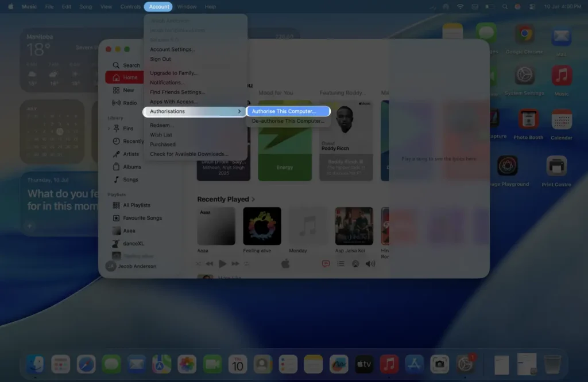Image resolution: width=588 pixels, height=382 pixels.
Task: Toggle shuffle playback
Action: (x=198, y=264)
